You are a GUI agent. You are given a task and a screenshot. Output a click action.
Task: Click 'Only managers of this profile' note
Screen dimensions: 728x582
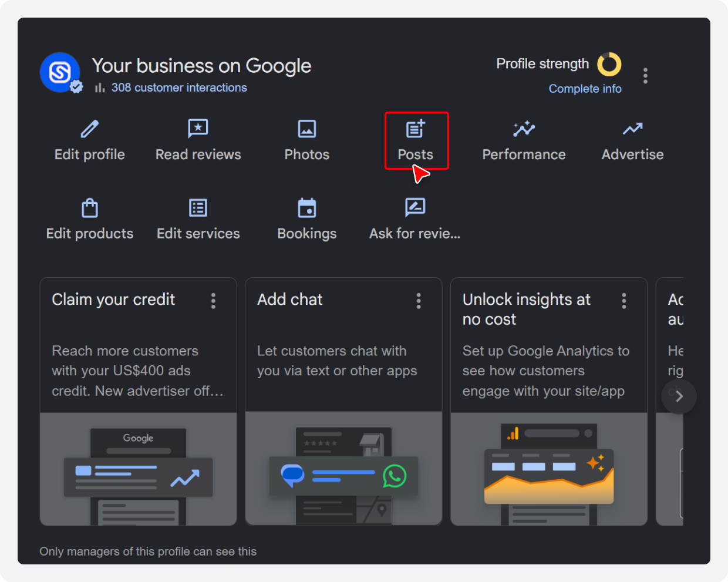coord(148,551)
